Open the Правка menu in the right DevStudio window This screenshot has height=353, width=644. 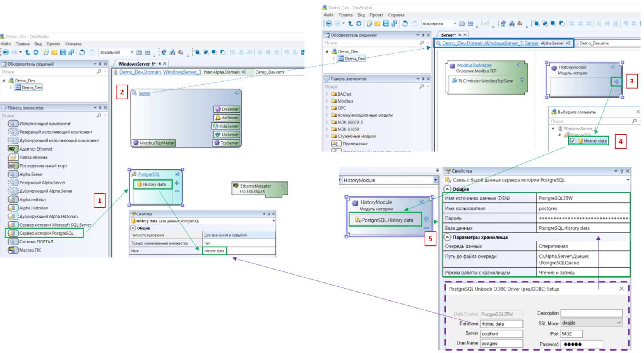pos(345,15)
